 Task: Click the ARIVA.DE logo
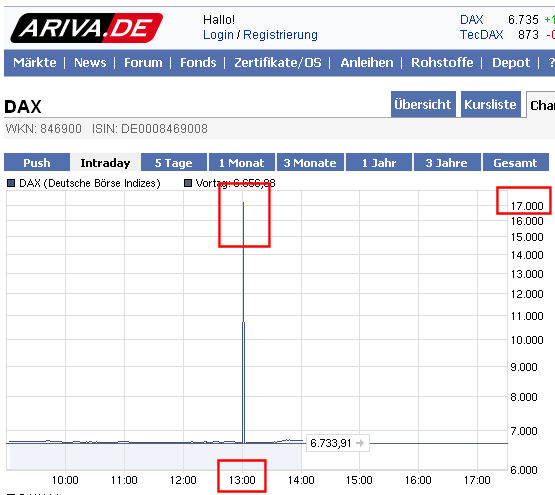tap(86, 28)
